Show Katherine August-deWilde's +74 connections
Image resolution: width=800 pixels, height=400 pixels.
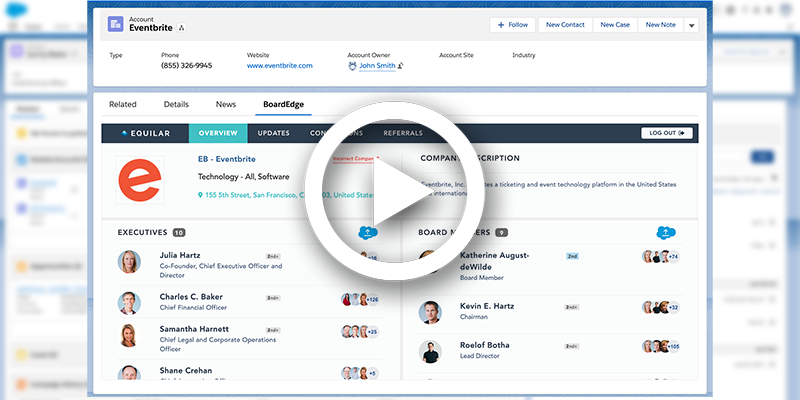(673, 257)
